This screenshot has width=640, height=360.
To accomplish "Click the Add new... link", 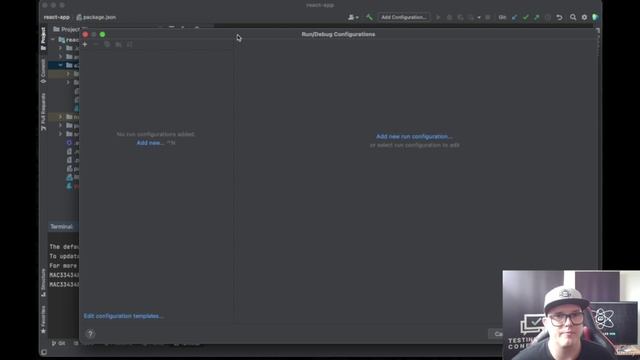I will pyautogui.click(x=150, y=143).
